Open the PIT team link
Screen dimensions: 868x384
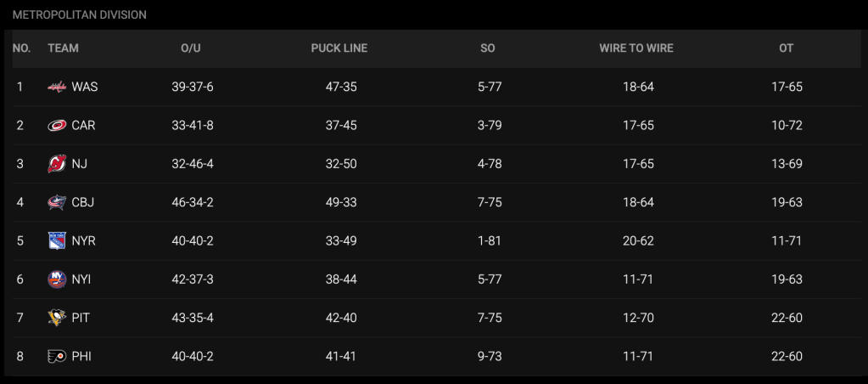[81, 318]
